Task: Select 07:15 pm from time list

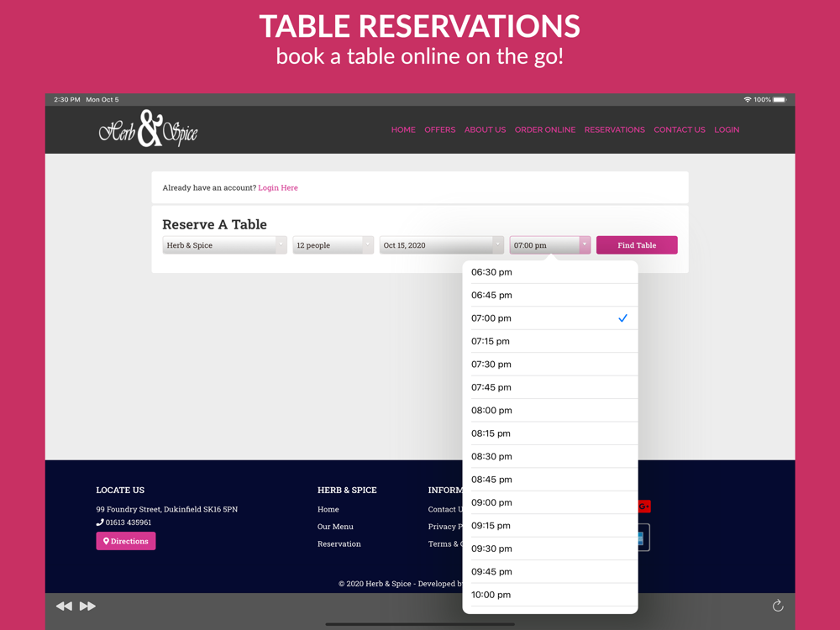Action: 550,341
